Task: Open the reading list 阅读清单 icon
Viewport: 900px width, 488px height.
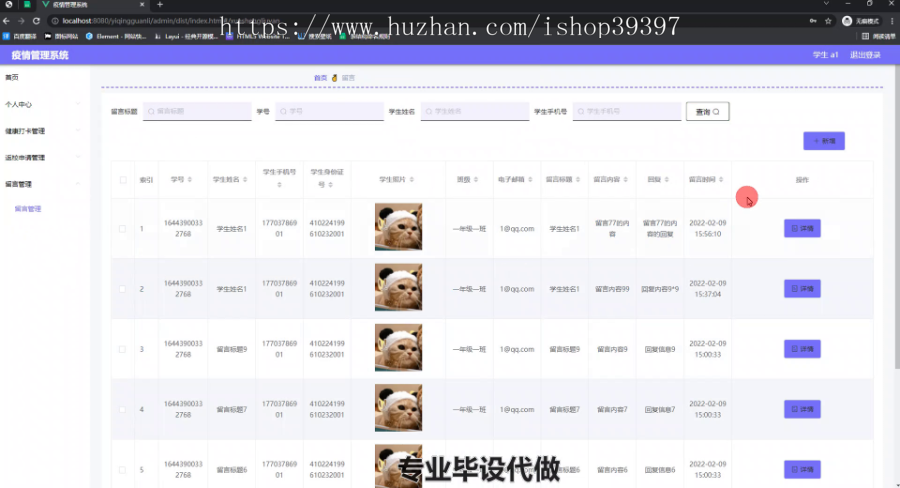Action: tap(879, 36)
